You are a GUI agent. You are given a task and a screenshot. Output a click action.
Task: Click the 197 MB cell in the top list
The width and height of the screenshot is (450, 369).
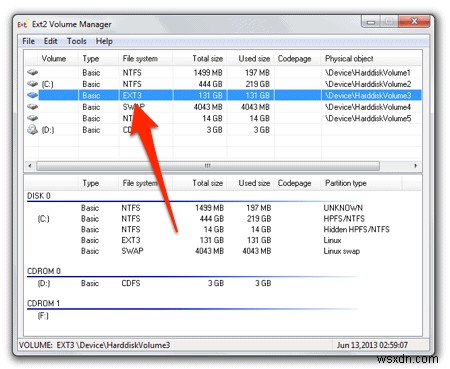pos(257,72)
